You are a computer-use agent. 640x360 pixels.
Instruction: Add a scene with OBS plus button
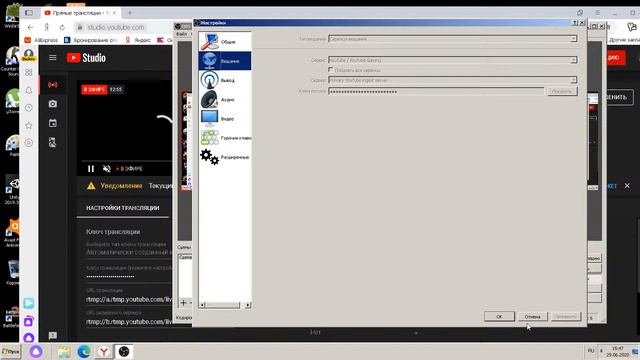(x=183, y=302)
